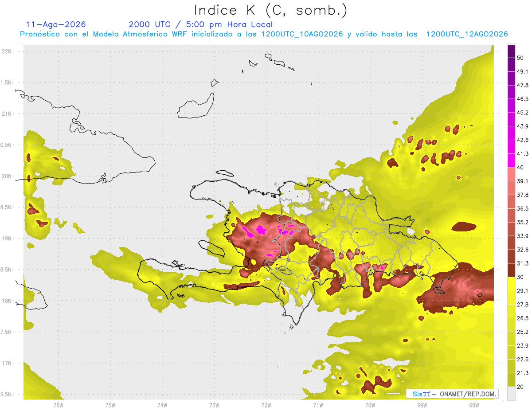Screen dimensions: 532x411
Task: Click "2000 UTC / 5:00 pm Hora Local" text
Action: 201,25
